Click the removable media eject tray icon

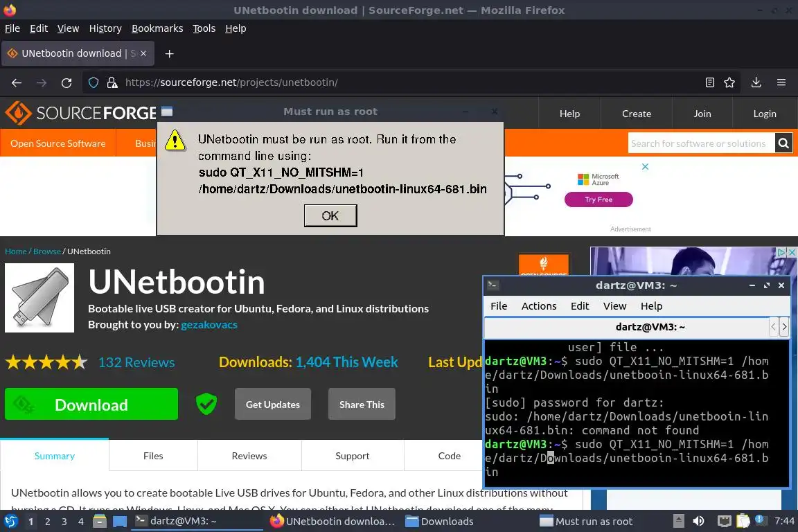[678, 521]
